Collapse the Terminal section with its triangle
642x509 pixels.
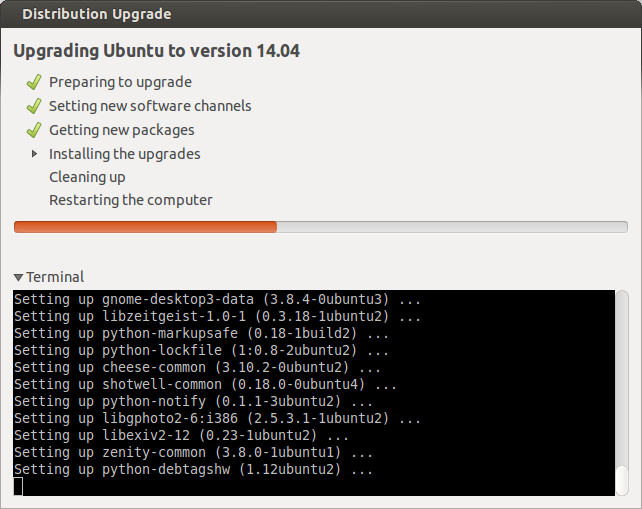coord(18,277)
